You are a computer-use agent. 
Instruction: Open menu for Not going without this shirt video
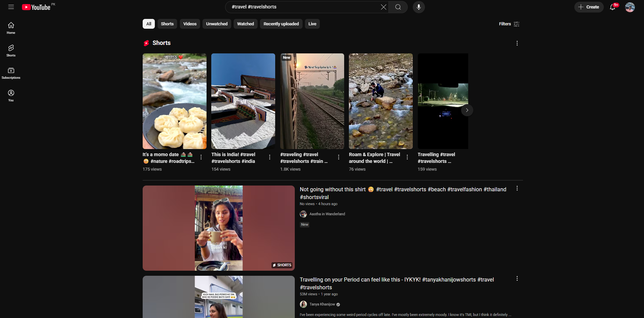(517, 188)
